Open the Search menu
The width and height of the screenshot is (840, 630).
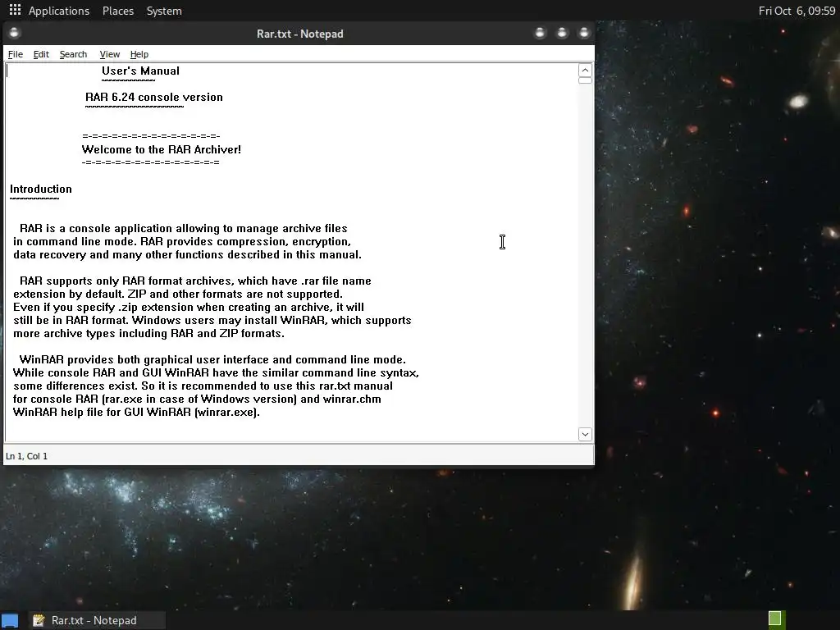(73, 54)
